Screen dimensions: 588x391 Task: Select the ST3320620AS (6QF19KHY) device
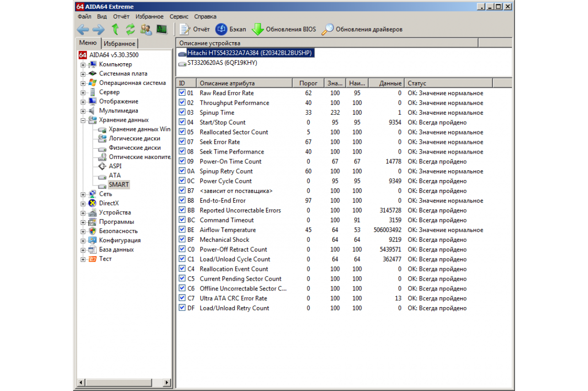click(x=222, y=63)
